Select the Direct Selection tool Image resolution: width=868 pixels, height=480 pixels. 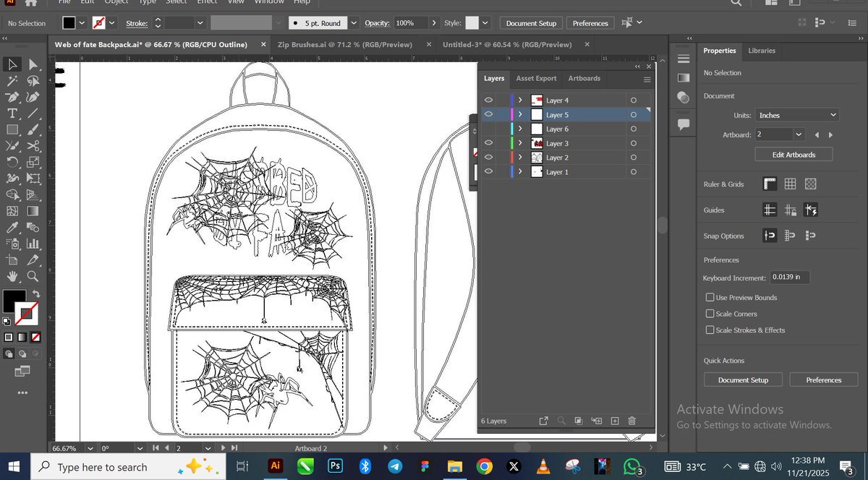tap(33, 65)
